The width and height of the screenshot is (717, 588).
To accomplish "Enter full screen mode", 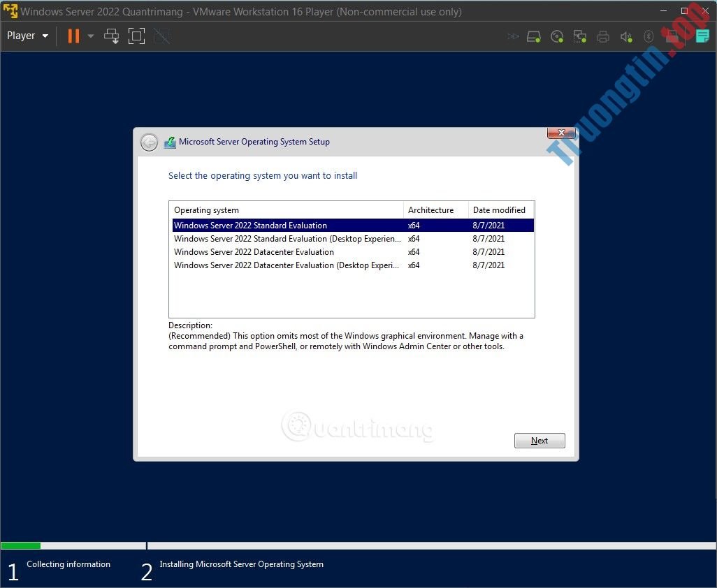I will 136,36.
